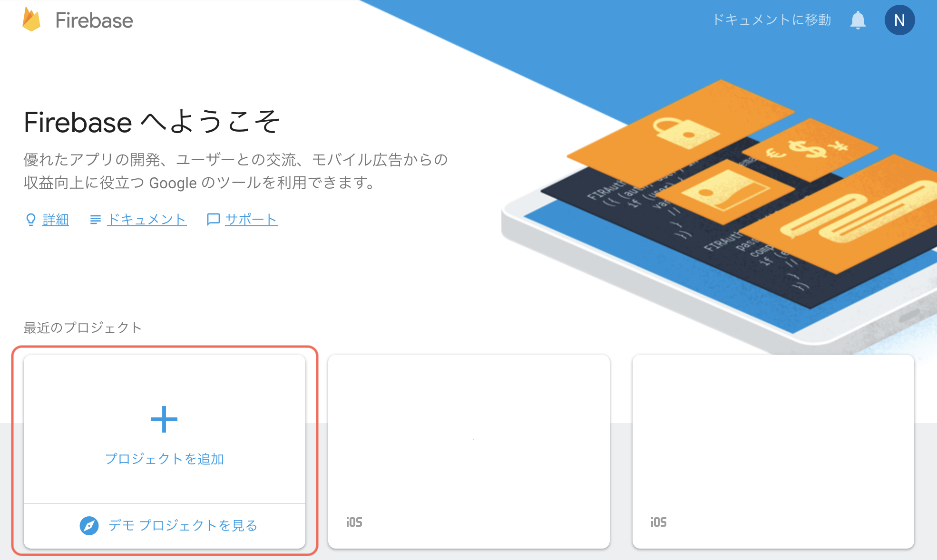Click the Firebase wordmark text in header

point(94,20)
